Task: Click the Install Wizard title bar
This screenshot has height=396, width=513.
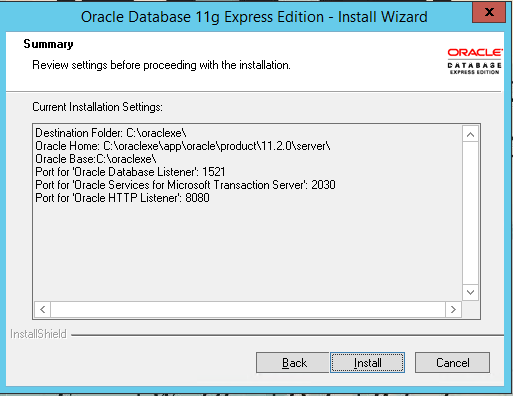Action: 254,17
